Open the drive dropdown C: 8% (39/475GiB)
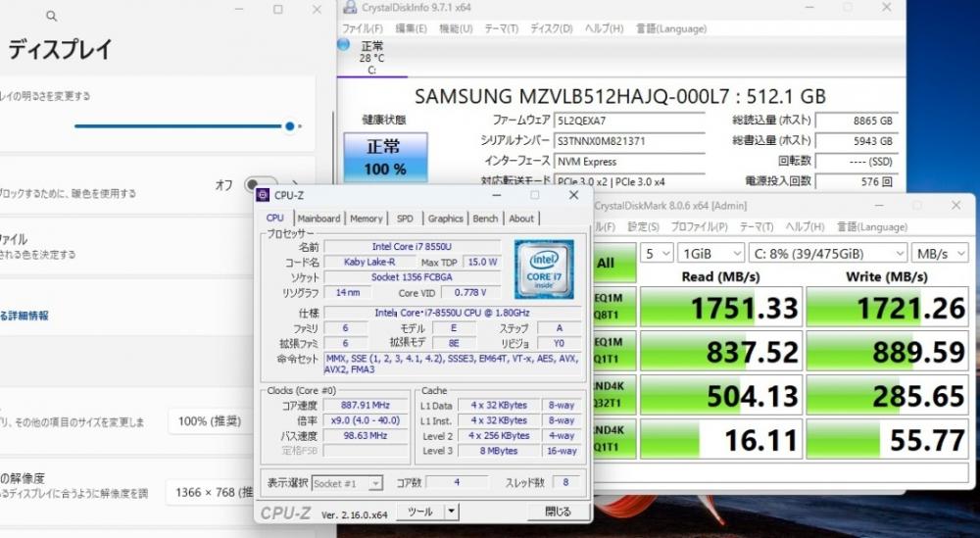The width and height of the screenshot is (980, 538). (x=827, y=254)
